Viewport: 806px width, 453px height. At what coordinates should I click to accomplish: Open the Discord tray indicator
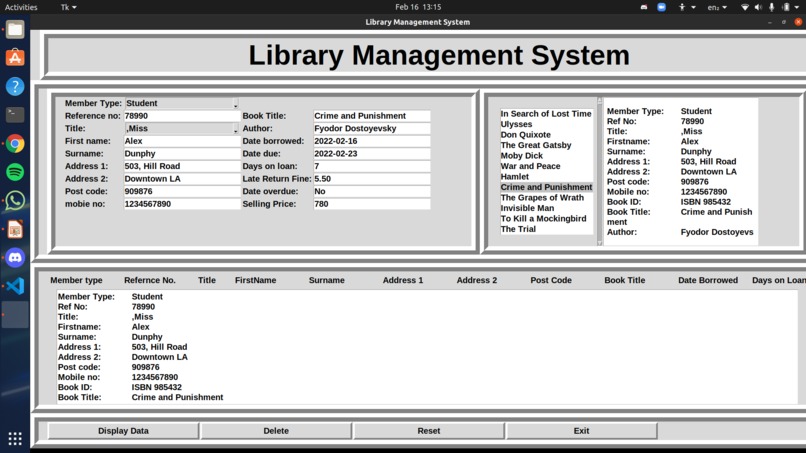click(644, 7)
